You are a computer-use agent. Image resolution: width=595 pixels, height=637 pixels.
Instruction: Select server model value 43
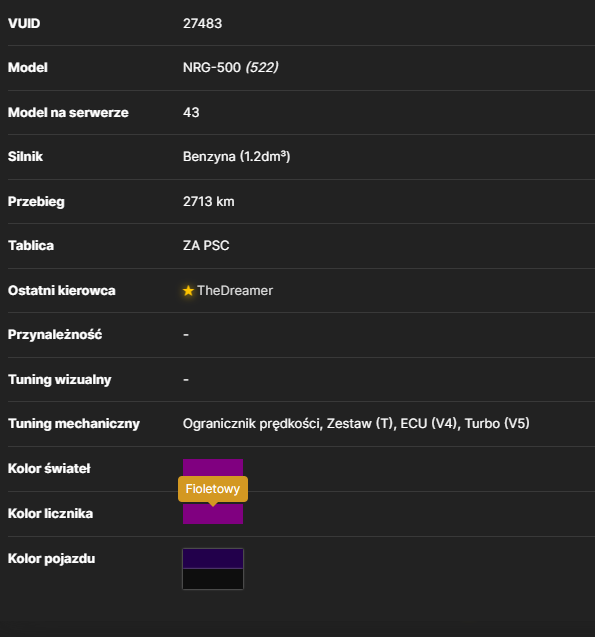coord(191,112)
